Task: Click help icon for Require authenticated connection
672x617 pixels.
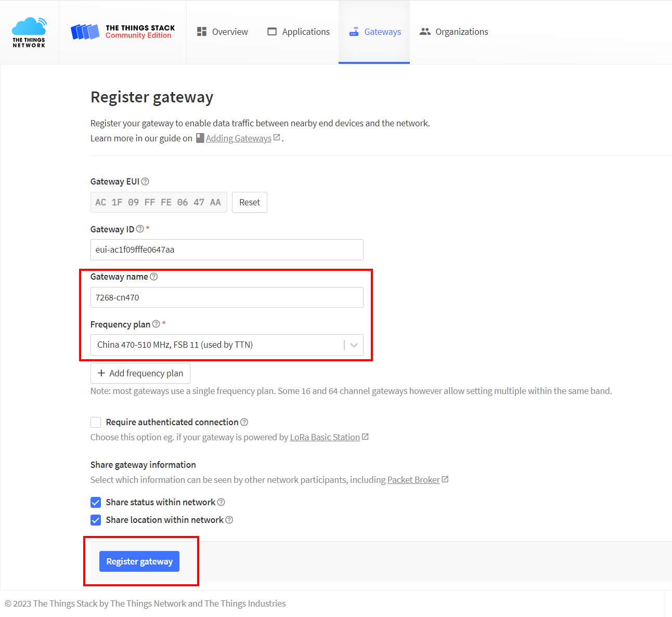Action: pos(244,422)
